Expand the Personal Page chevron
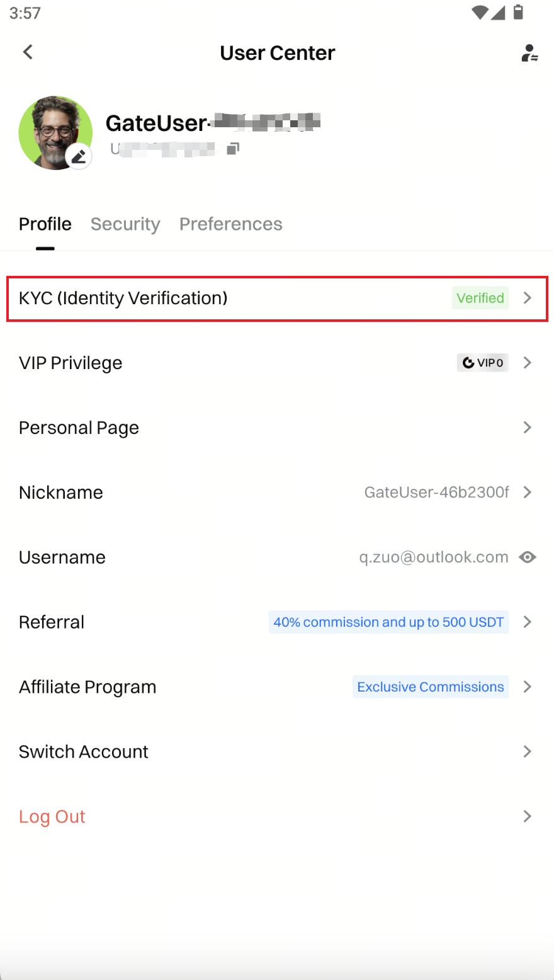Viewport: 554px width, 980px height. (x=528, y=428)
